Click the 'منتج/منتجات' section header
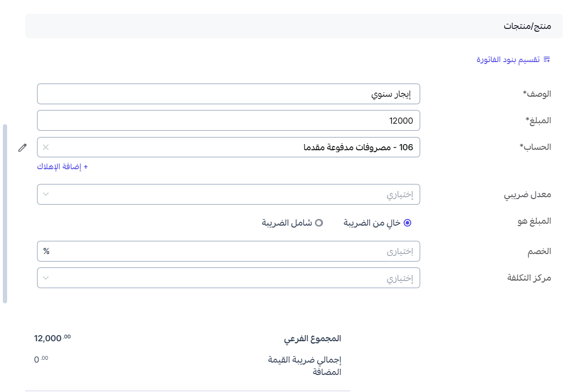Screen dimensions: 572x392 click(527, 26)
